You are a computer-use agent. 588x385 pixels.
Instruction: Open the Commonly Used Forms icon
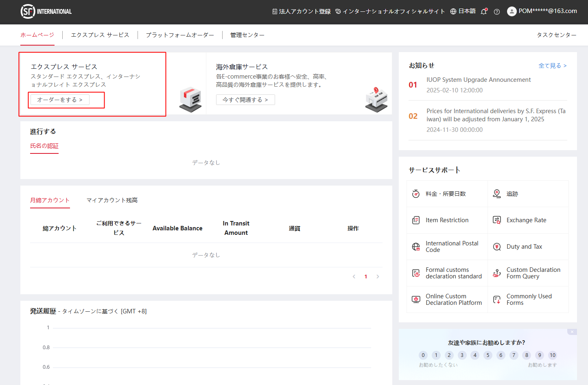point(497,299)
